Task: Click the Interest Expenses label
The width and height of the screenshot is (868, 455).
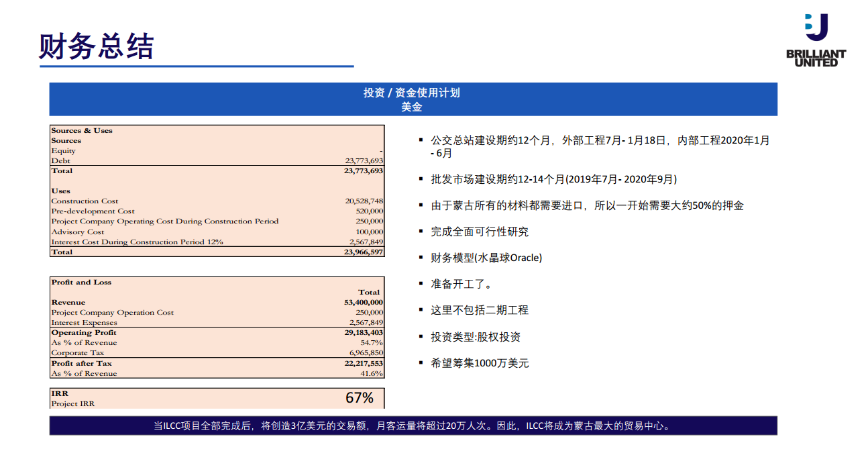Action: (x=84, y=323)
